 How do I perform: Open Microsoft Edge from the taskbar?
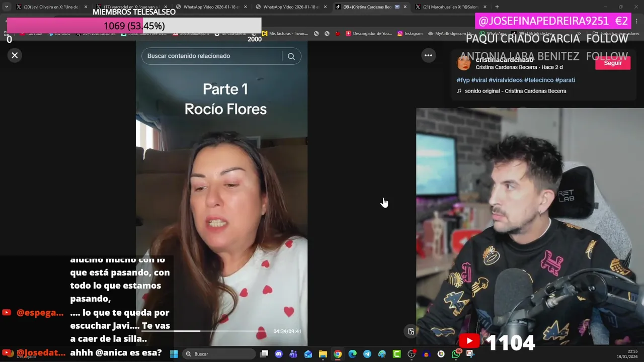tap(352, 354)
